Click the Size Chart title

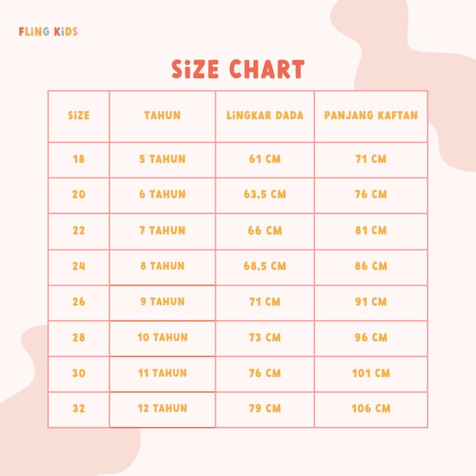click(x=238, y=69)
